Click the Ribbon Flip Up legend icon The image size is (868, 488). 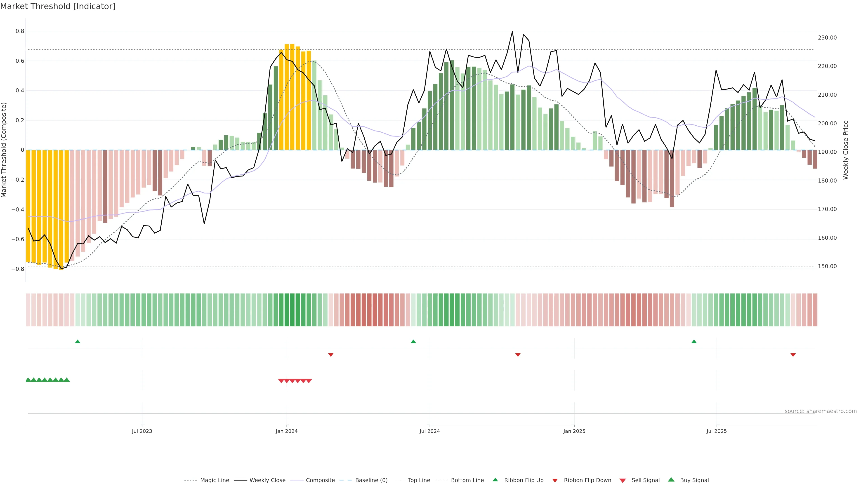(495, 480)
